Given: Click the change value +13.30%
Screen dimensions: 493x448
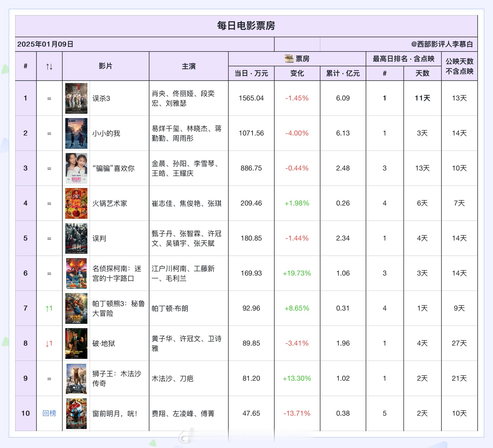Looking at the screenshot, I should pyautogui.click(x=297, y=378).
